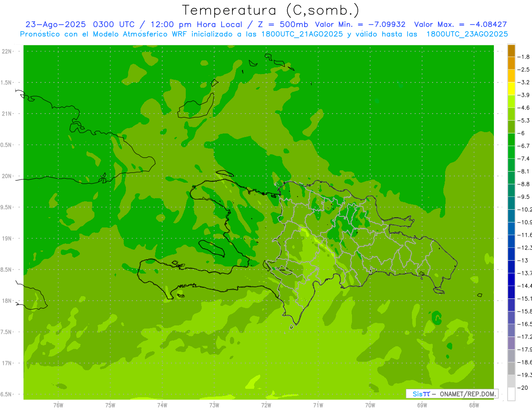Click the '7.5N' latitude label

pos(7,332)
